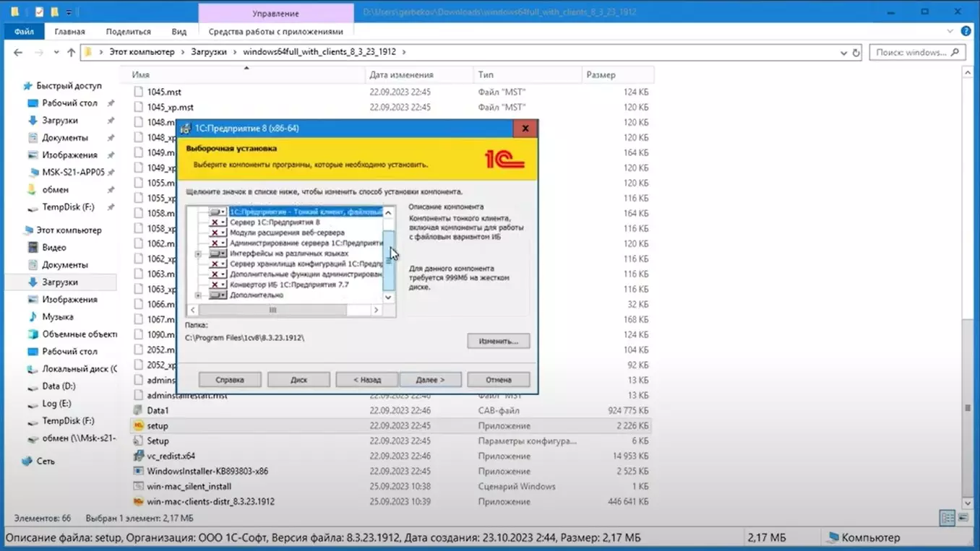Open the Файл menu in Explorer
980x551 pixels.
pos(24,32)
